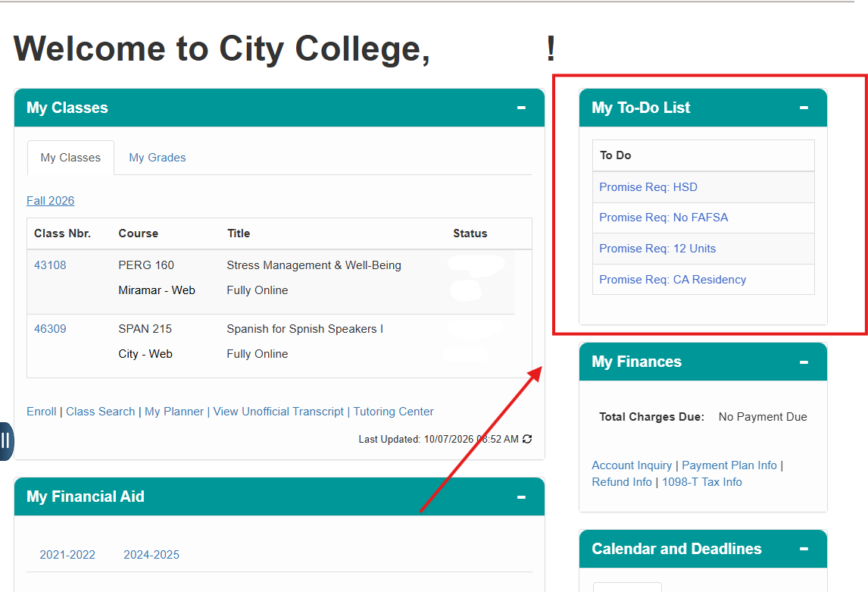The image size is (868, 592).
Task: Click the Miramar - Web location text
Action: 157,290
